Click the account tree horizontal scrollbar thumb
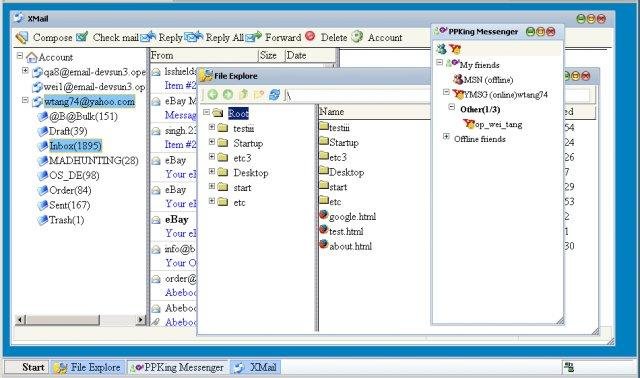The height and width of the screenshot is (378, 640). tap(62, 320)
